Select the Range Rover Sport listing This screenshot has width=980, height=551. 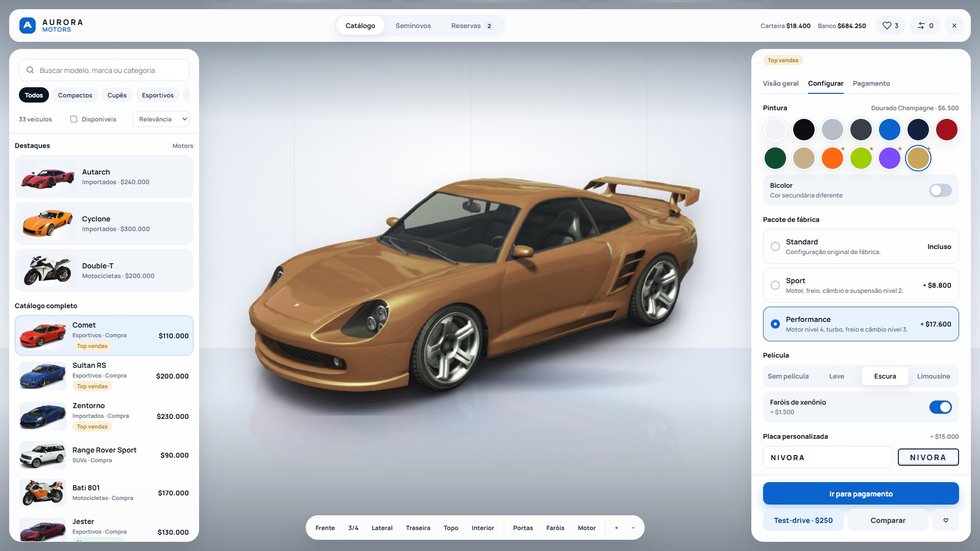[x=104, y=455]
